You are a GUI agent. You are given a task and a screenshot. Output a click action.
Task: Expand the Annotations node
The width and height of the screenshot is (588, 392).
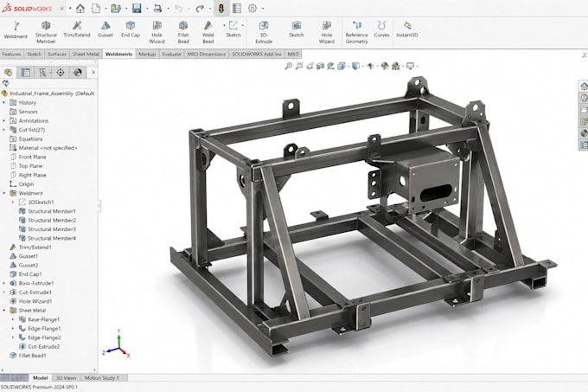4,121
